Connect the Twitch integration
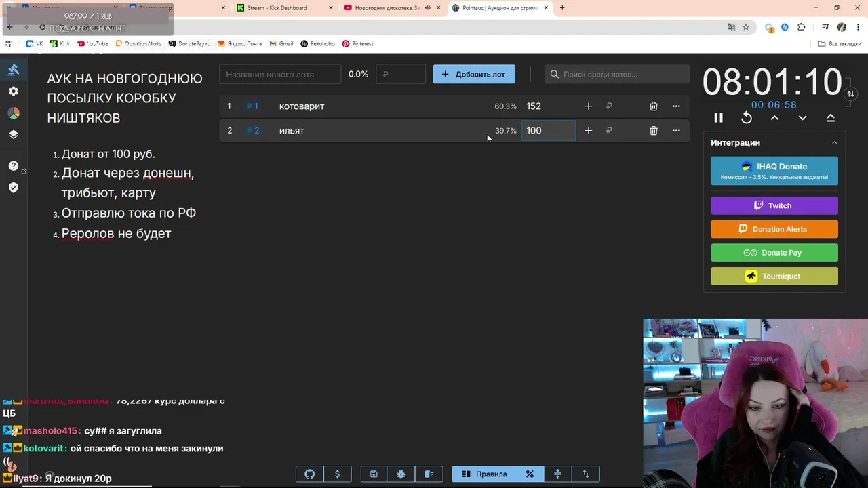Screen dimensions: 868x488 tap(774, 205)
